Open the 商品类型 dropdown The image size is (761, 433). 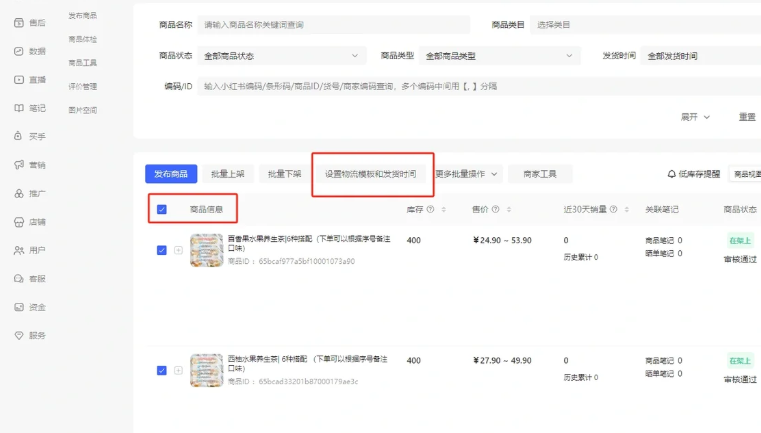pyautogui.click(x=499, y=56)
